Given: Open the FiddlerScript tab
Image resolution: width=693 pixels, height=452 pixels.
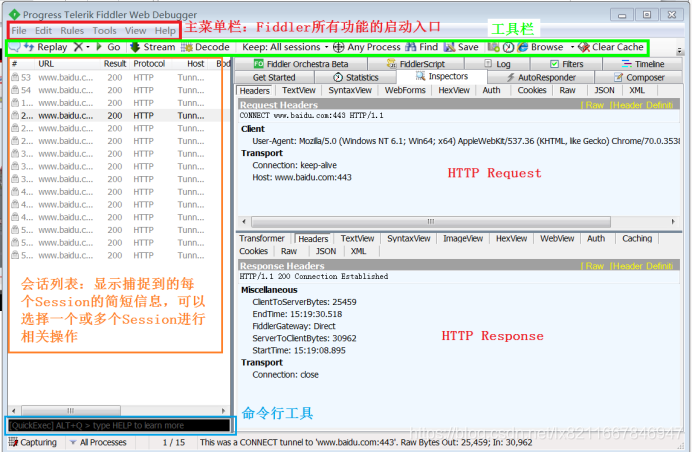Looking at the screenshot, I should pos(416,64).
